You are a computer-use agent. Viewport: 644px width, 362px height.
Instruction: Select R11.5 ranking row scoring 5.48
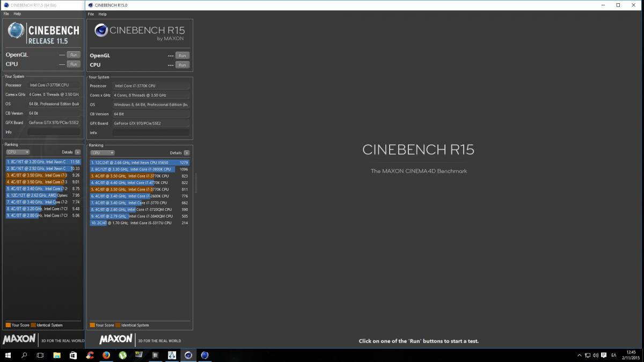coord(43,209)
